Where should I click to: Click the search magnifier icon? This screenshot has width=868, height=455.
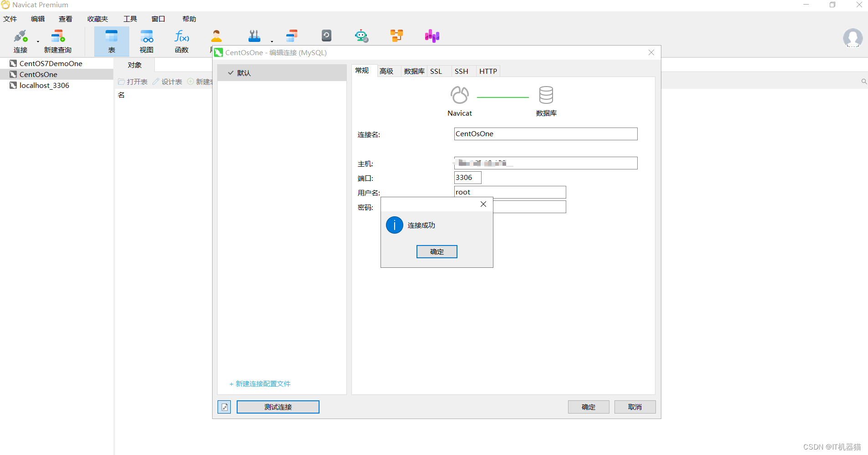(x=863, y=82)
